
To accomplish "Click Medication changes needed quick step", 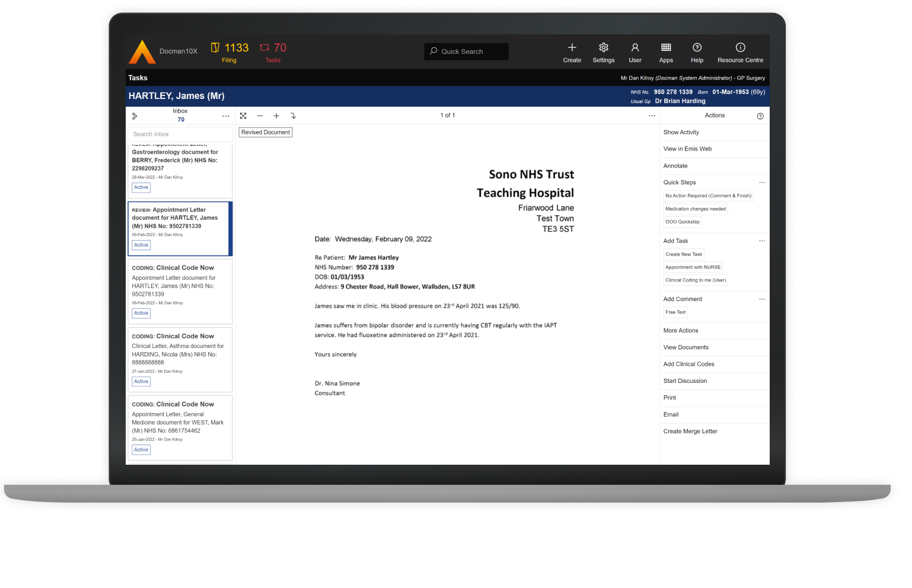I will (x=696, y=209).
